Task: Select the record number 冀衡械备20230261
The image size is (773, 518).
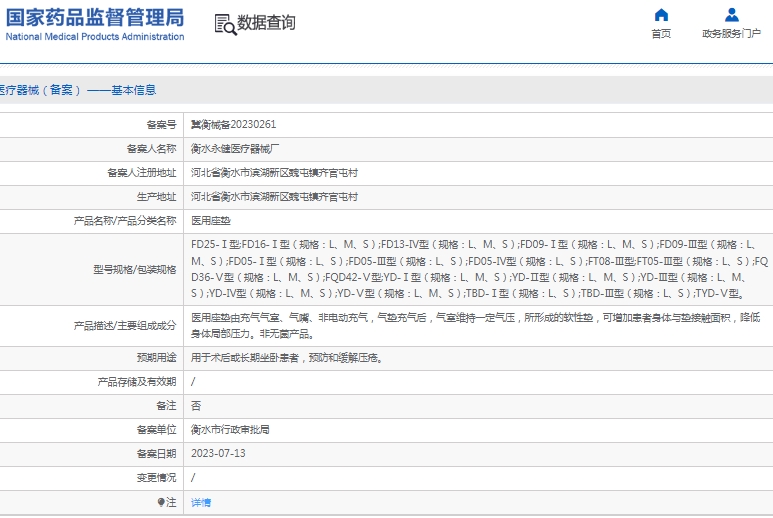Action: [x=234, y=124]
